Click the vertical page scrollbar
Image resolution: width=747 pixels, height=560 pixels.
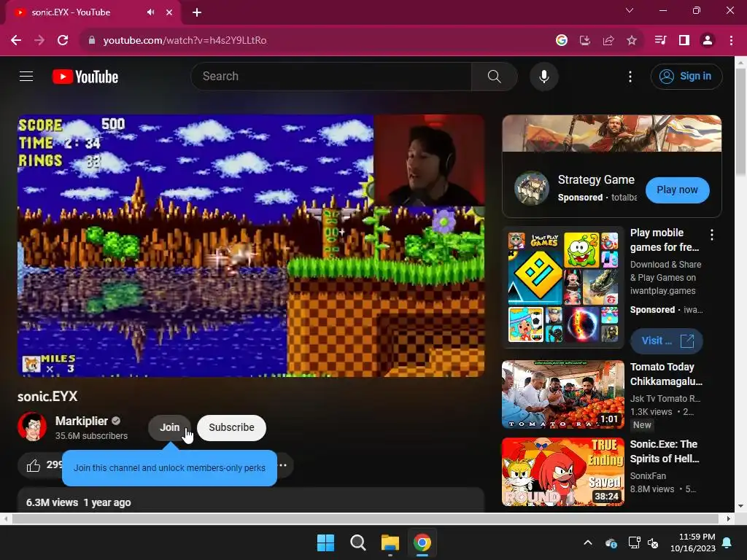click(741, 122)
